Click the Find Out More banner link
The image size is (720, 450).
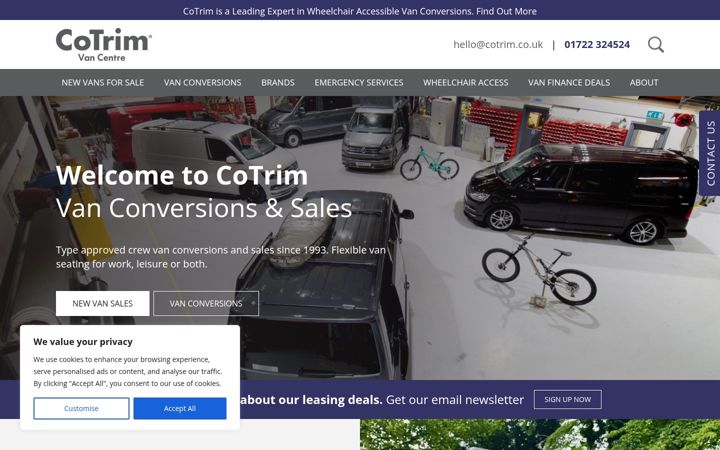[x=506, y=11]
